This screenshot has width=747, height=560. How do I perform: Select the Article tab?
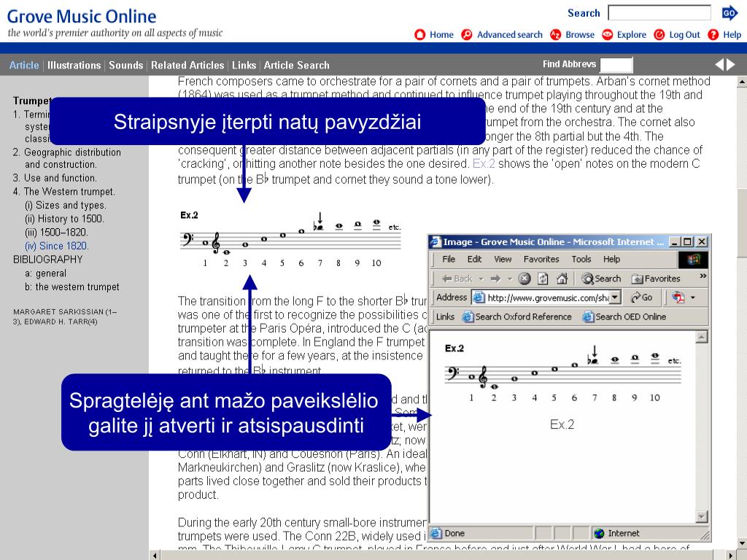tap(24, 65)
